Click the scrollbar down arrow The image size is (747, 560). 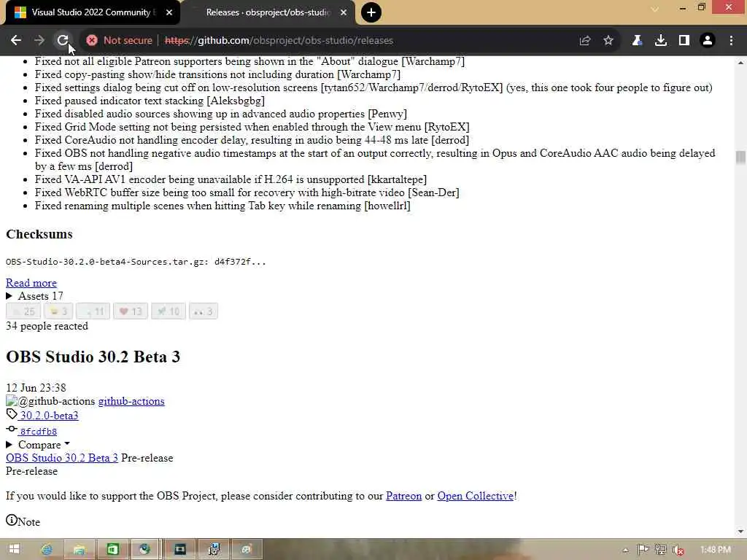(x=740, y=532)
